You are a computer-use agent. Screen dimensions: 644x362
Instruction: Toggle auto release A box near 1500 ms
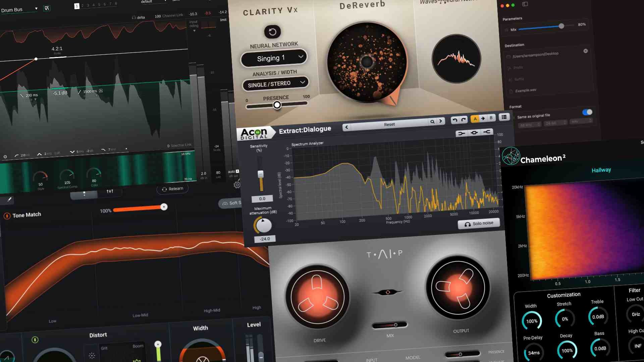point(101,91)
